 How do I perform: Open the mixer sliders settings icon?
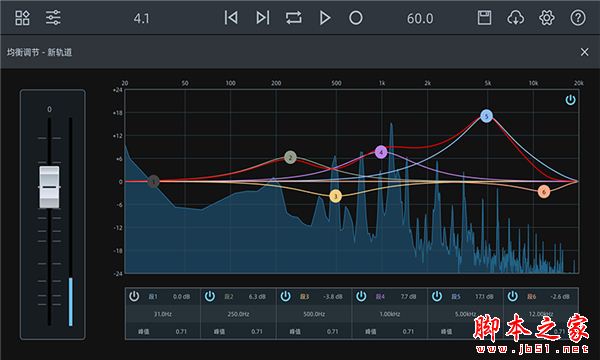click(53, 18)
